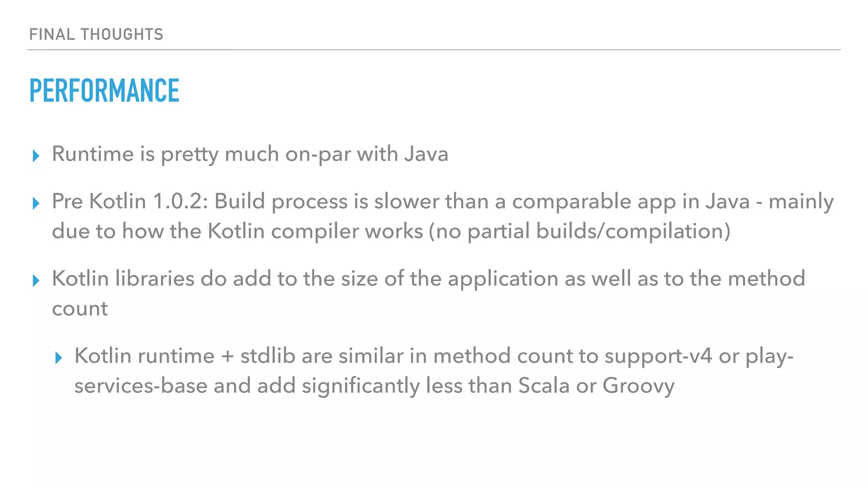Click the text "services-base" in the last line

coord(141,386)
